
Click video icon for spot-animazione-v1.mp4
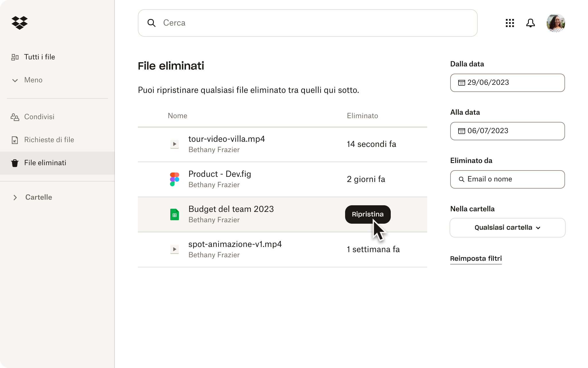pos(175,249)
